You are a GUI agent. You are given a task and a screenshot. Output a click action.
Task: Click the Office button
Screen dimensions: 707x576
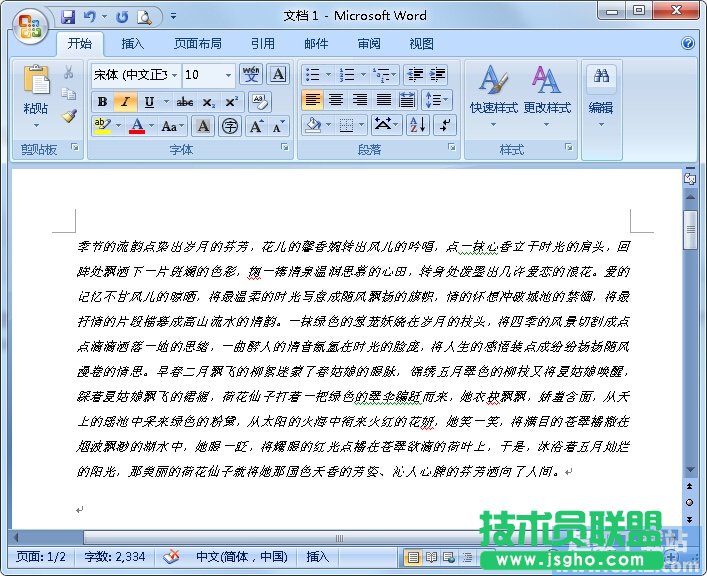(x=31, y=23)
